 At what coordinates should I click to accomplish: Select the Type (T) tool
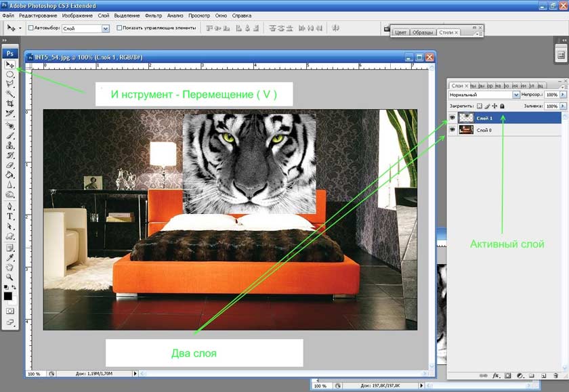tap(10, 217)
